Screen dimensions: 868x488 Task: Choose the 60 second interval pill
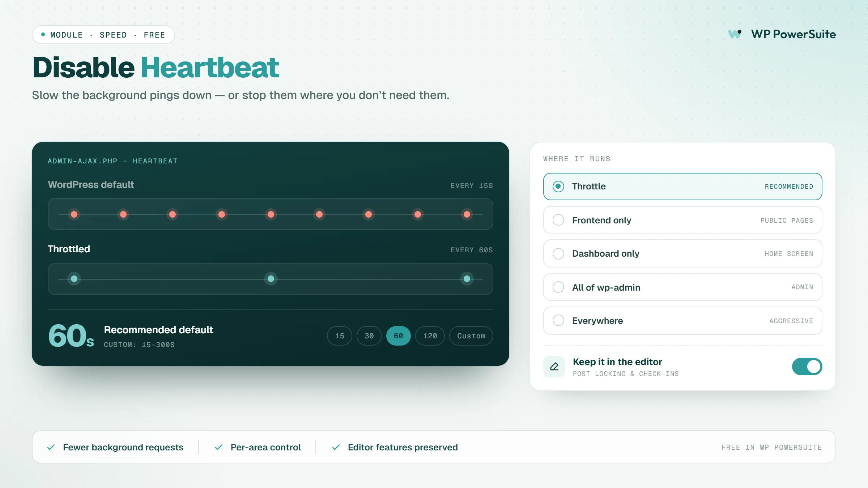click(399, 336)
